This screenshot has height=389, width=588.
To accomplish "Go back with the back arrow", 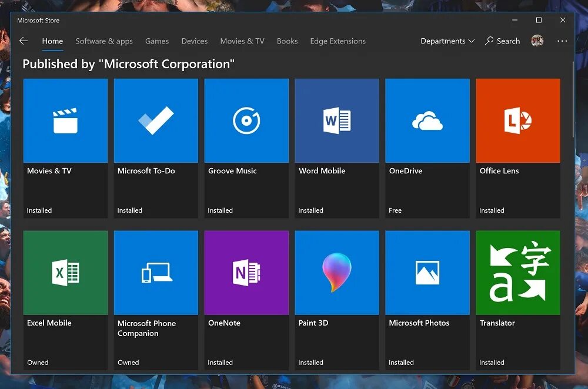I will pos(24,41).
